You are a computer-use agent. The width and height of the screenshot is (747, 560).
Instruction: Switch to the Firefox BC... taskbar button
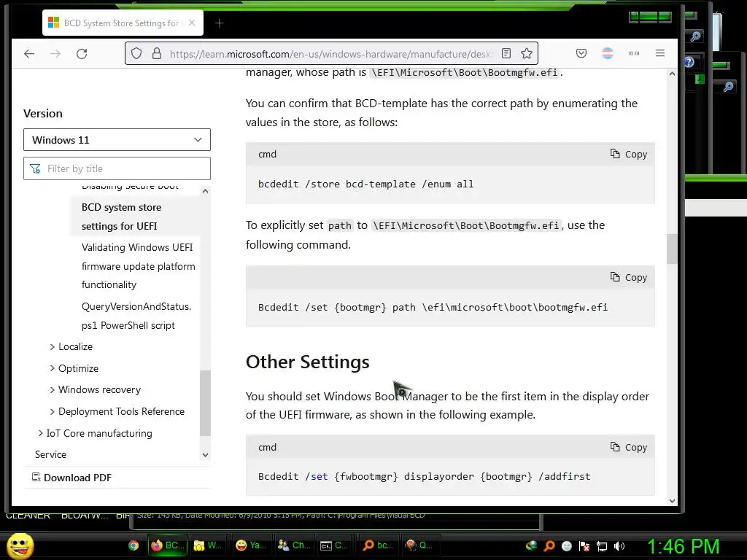point(167,545)
